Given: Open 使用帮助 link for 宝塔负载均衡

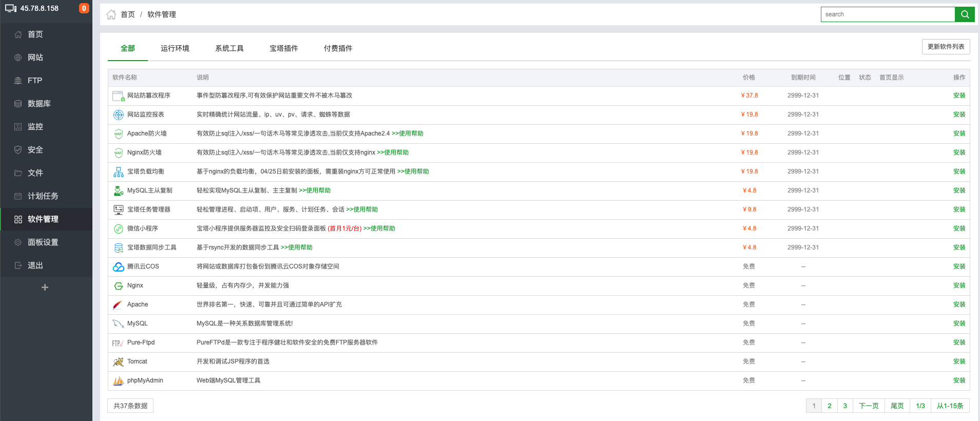Looking at the screenshot, I should pyautogui.click(x=413, y=171).
